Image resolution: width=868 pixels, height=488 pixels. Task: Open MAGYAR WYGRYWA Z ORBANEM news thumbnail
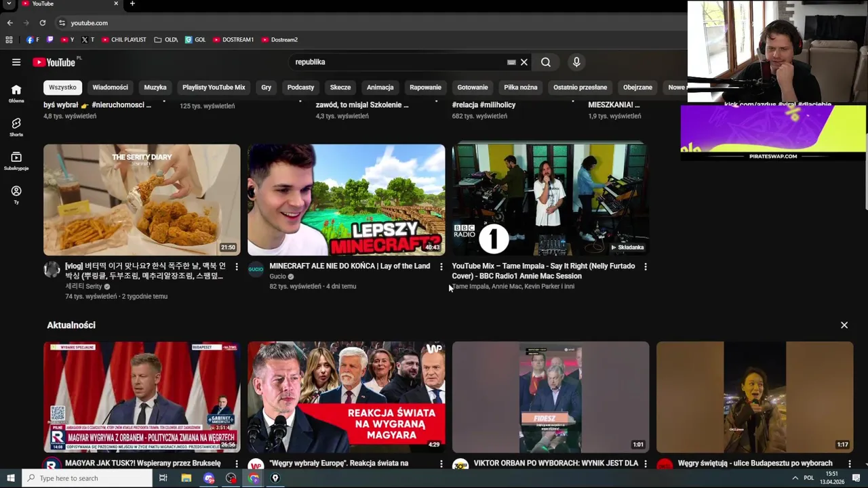(x=142, y=397)
